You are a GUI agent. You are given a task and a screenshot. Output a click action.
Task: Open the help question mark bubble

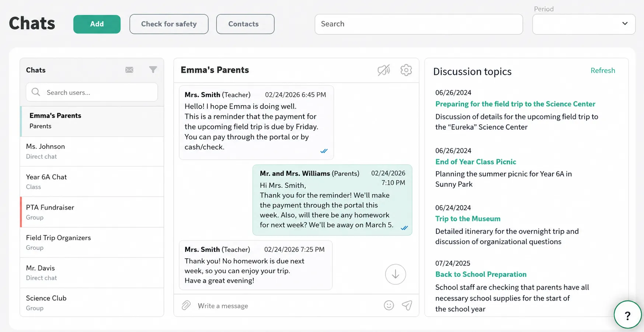pyautogui.click(x=628, y=315)
